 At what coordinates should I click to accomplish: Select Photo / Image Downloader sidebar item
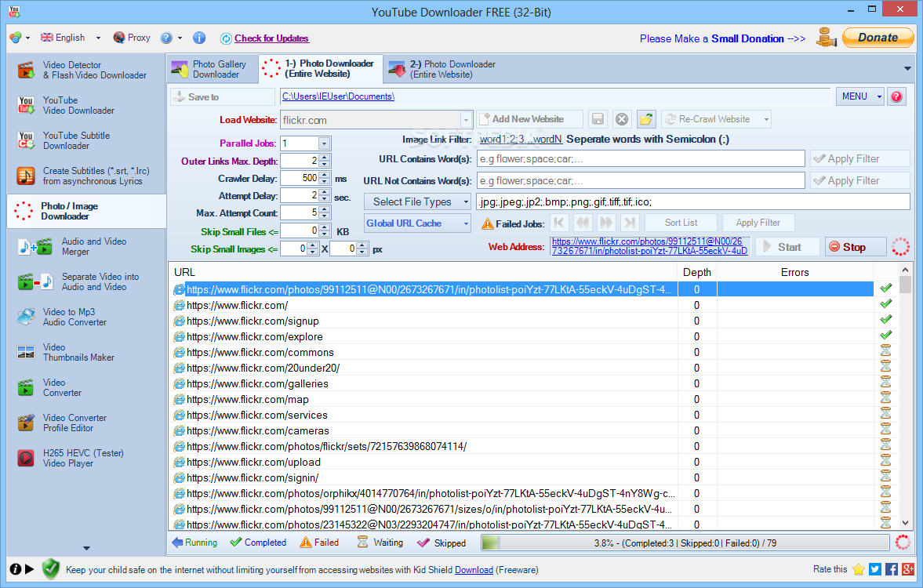coord(86,212)
